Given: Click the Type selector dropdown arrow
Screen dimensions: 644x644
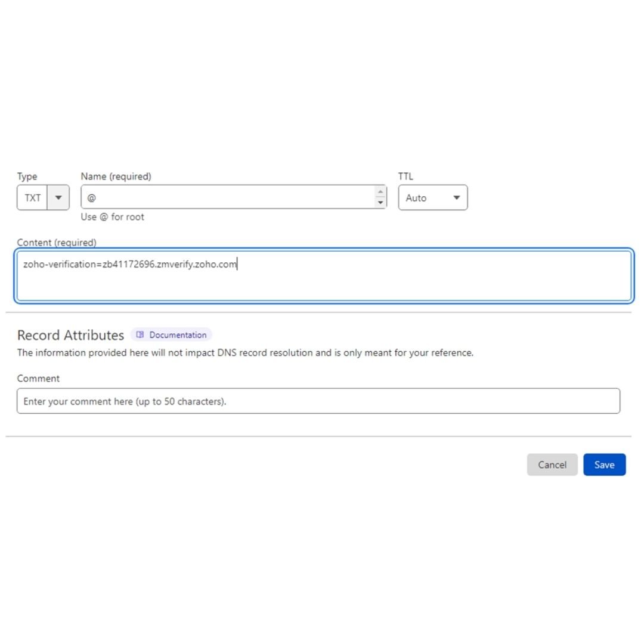Looking at the screenshot, I should [58, 197].
